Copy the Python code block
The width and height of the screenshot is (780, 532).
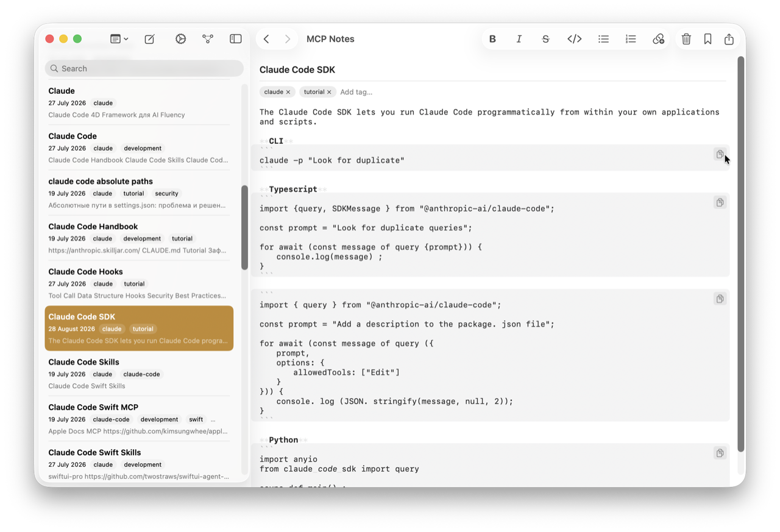pyautogui.click(x=720, y=453)
